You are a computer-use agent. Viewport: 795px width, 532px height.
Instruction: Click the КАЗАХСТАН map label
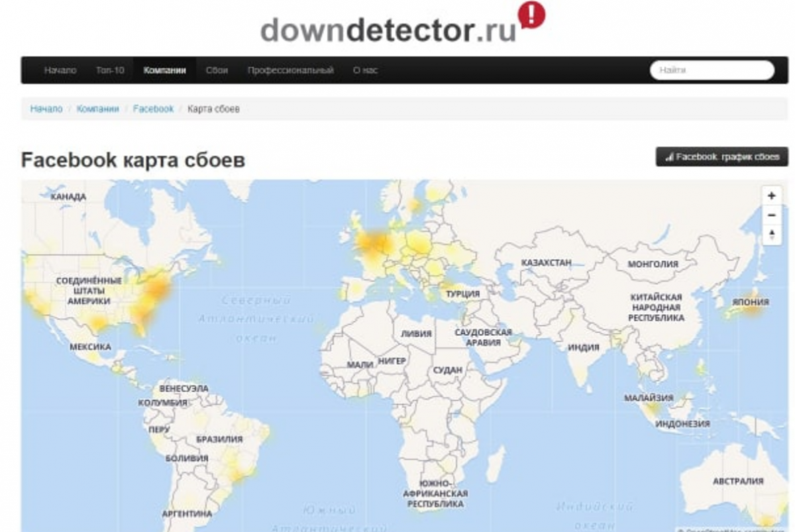coord(546,263)
